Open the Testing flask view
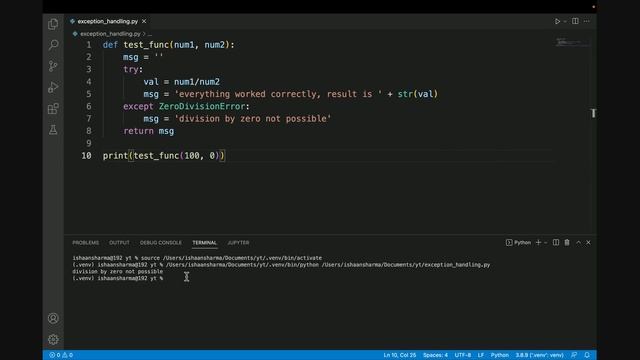The image size is (640, 360). (53, 130)
